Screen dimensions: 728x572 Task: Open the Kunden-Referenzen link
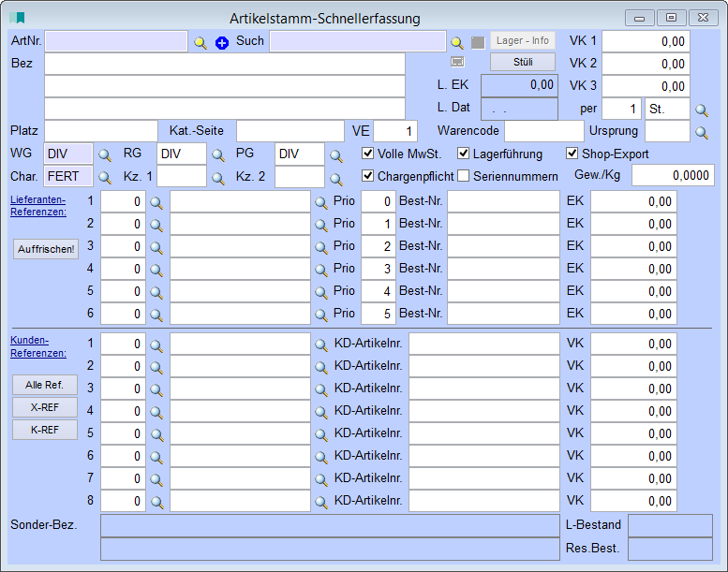click(x=38, y=346)
